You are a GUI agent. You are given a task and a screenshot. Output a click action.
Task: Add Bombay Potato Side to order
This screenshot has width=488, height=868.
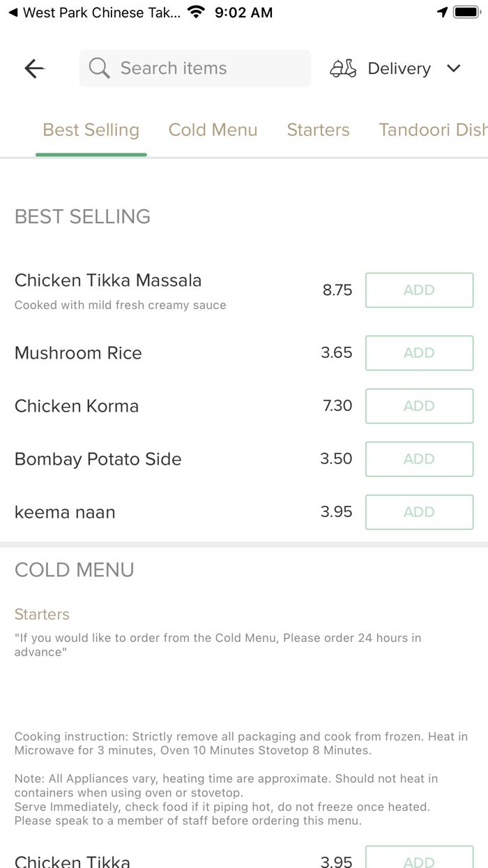click(419, 459)
